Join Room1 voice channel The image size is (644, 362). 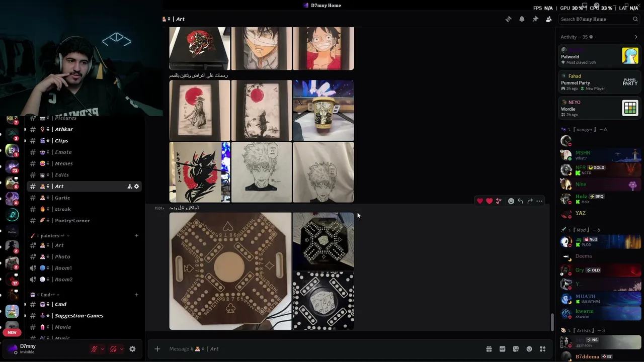(84, 268)
